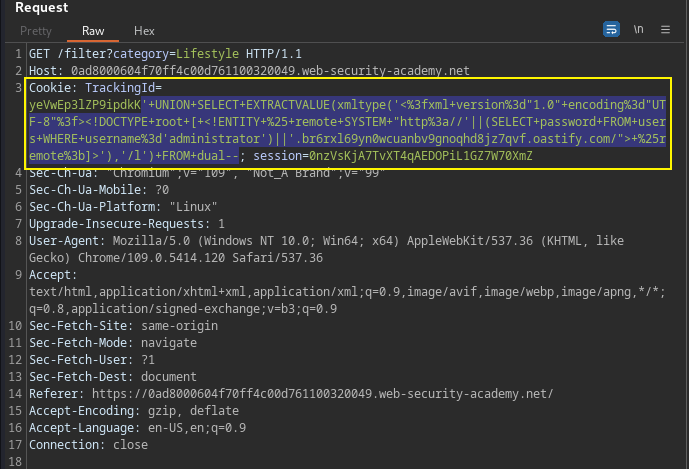Click the Connection: close header
The height and width of the screenshot is (469, 689).
click(88, 445)
